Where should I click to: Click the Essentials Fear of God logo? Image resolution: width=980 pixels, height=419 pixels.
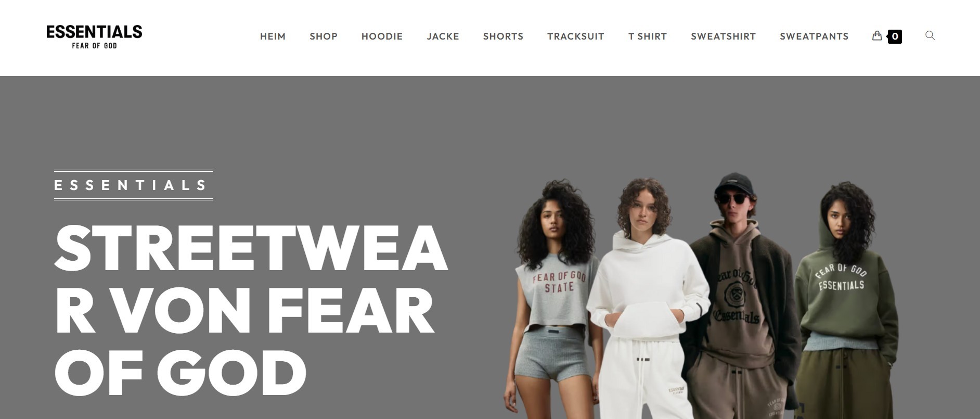click(94, 37)
